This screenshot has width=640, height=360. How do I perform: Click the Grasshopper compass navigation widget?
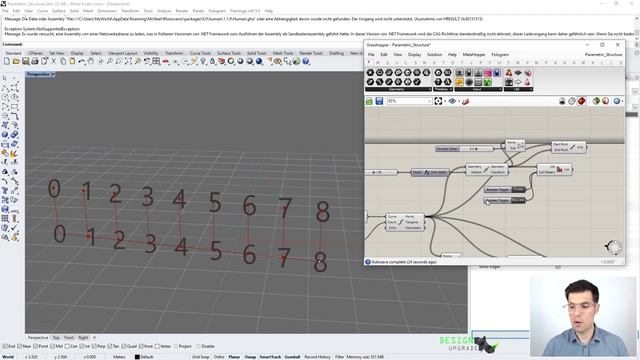(x=613, y=247)
